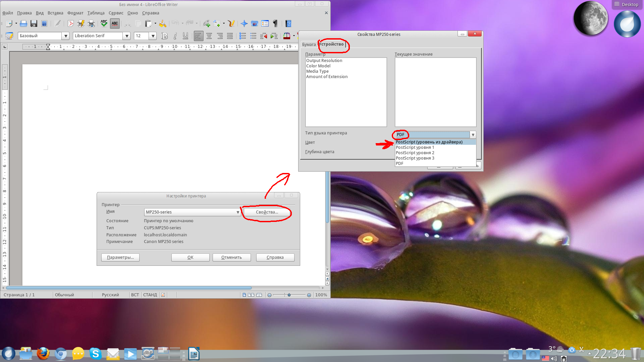This screenshot has height=362, width=644.
Task: Open the Navigator star icon
Action: pyautogui.click(x=244, y=23)
